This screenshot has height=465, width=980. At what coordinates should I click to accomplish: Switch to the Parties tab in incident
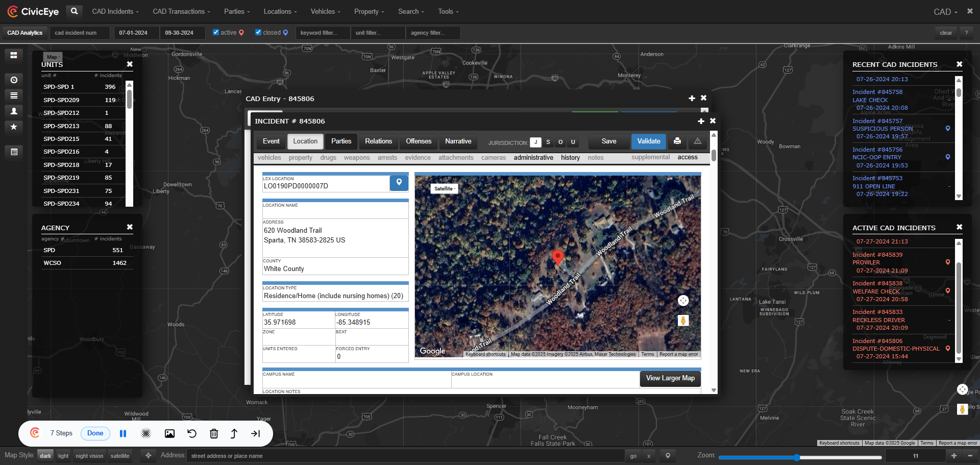coord(341,141)
